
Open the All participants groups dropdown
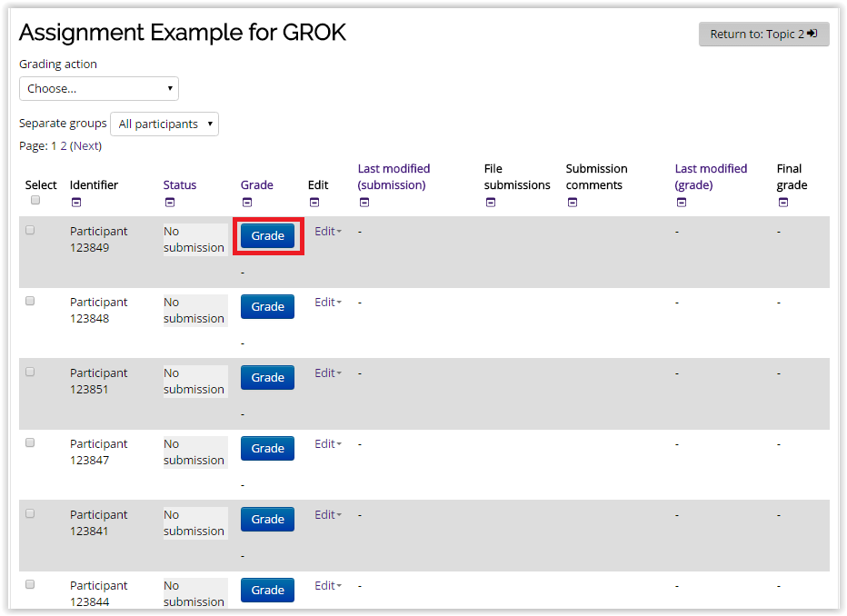[x=164, y=124]
